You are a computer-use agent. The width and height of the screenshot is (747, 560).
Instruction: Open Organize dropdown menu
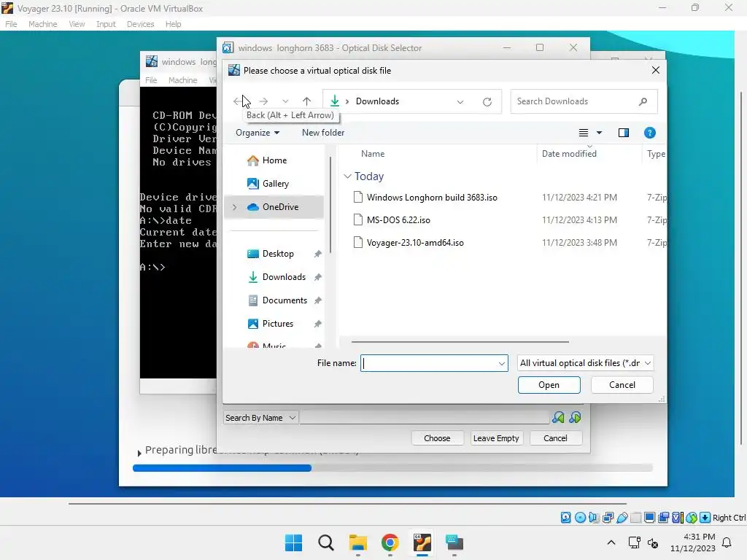click(258, 133)
